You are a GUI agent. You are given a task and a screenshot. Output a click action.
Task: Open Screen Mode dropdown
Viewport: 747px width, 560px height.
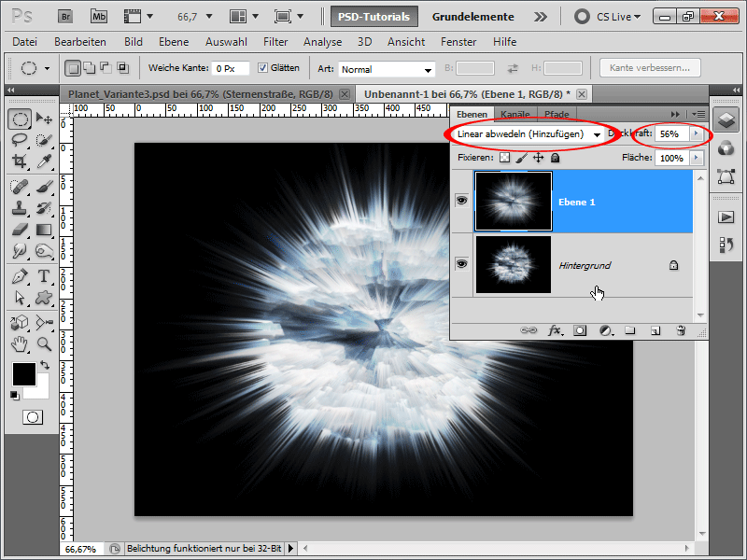(289, 17)
